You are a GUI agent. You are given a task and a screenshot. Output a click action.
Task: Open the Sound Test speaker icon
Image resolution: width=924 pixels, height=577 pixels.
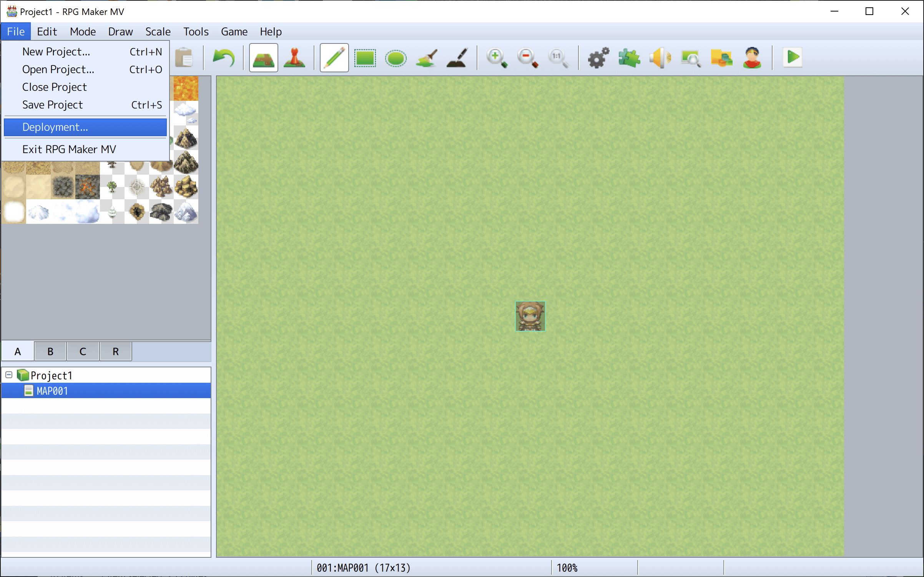pos(660,58)
